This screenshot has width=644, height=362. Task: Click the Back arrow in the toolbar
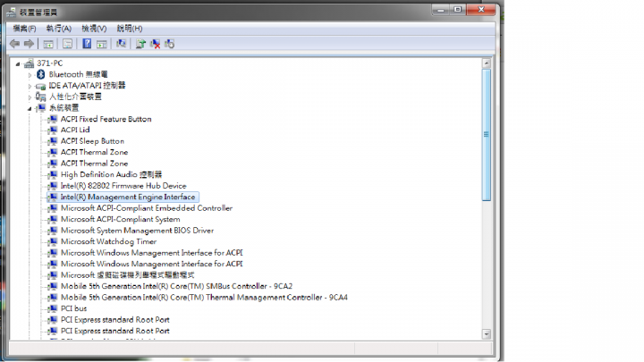[x=15, y=44]
